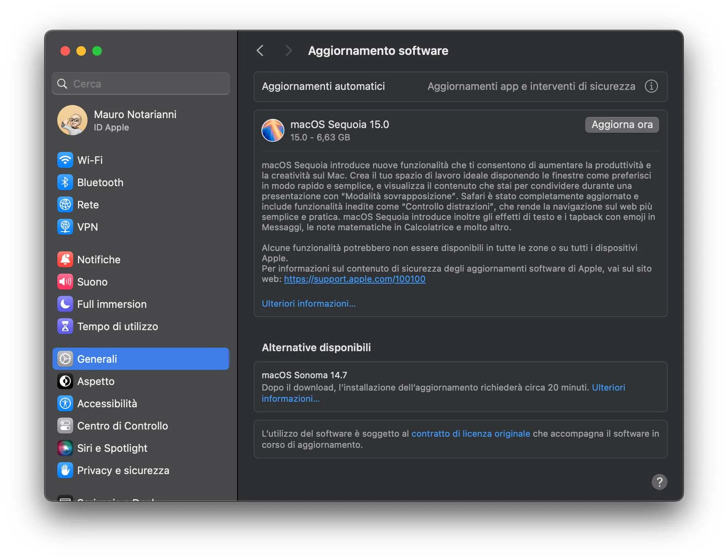Image resolution: width=728 pixels, height=560 pixels.
Task: Click the macOS Sequoia update icon
Action: [x=273, y=130]
